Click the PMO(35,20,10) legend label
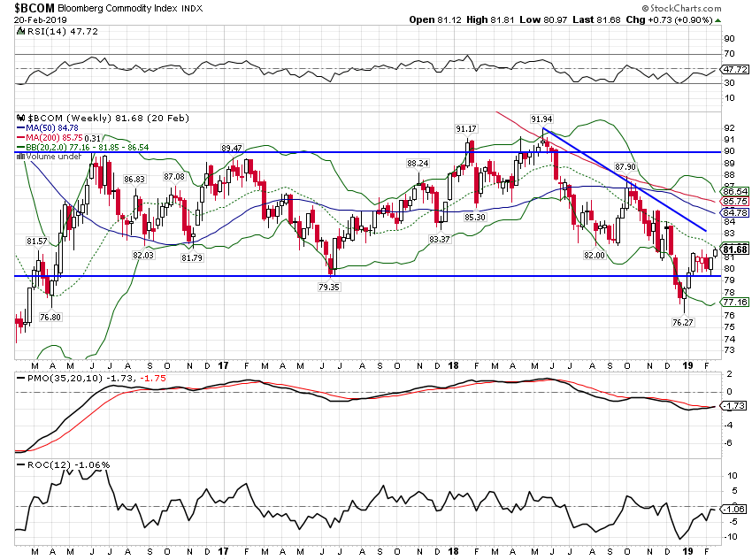The width and height of the screenshot is (752, 560). (92, 379)
